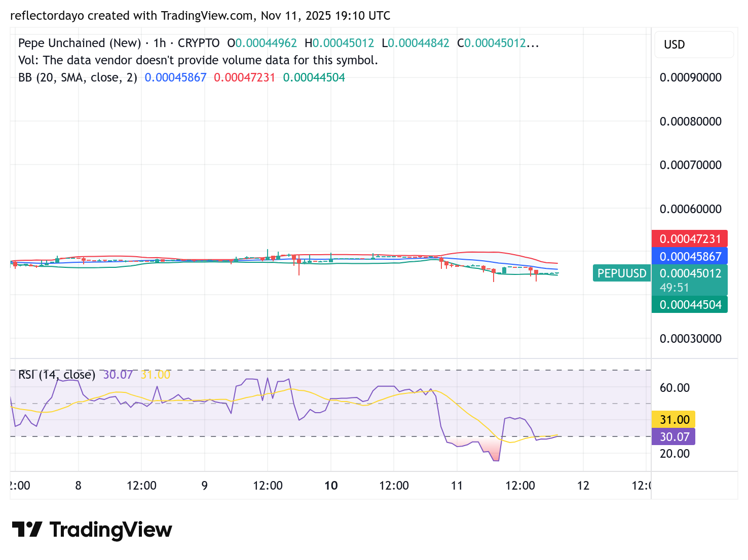Click the BB legend red value 0.00047231
The width and height of the screenshot is (748, 560).
click(x=245, y=77)
